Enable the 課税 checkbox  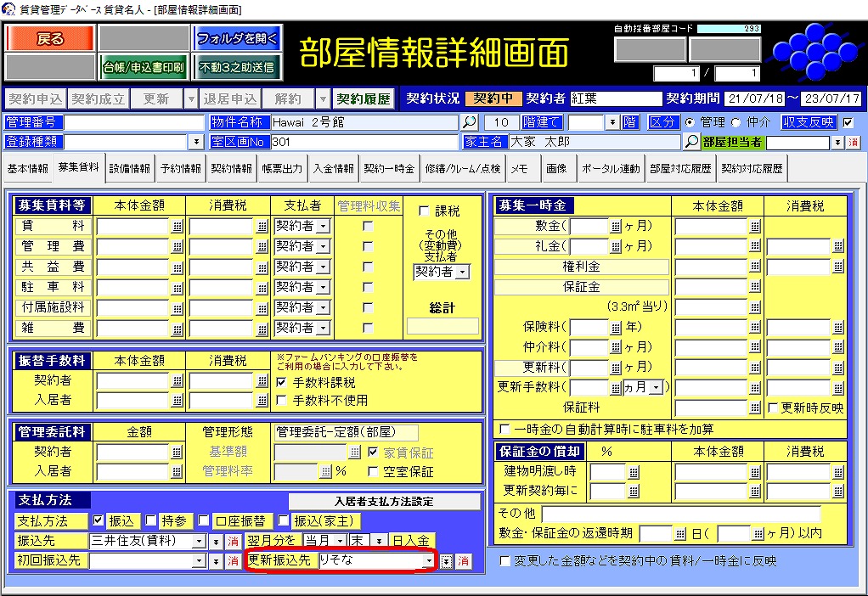point(425,211)
